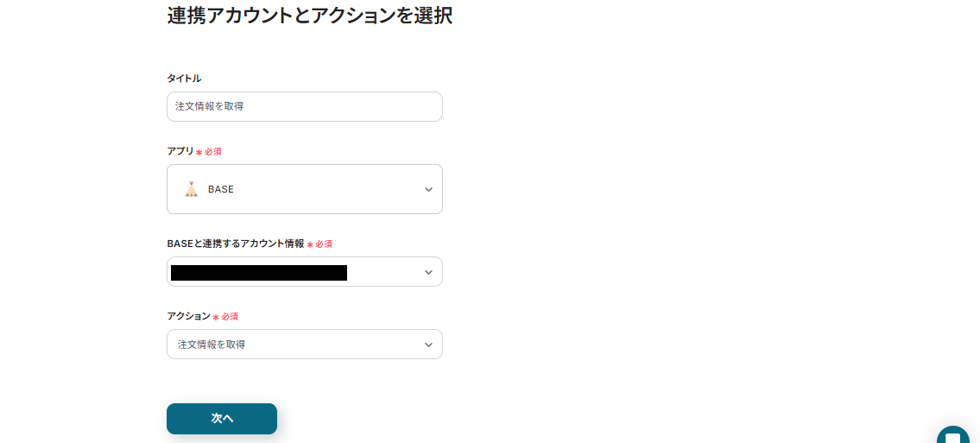
Task: Click the アプリ field label
Action: (x=180, y=151)
